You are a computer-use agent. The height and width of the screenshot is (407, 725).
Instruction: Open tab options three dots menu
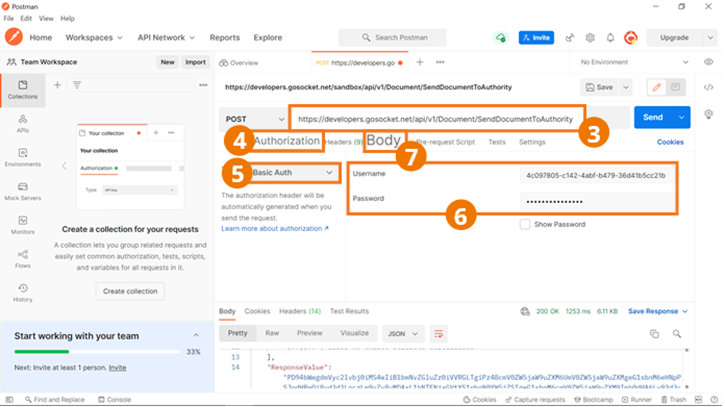[x=440, y=62]
